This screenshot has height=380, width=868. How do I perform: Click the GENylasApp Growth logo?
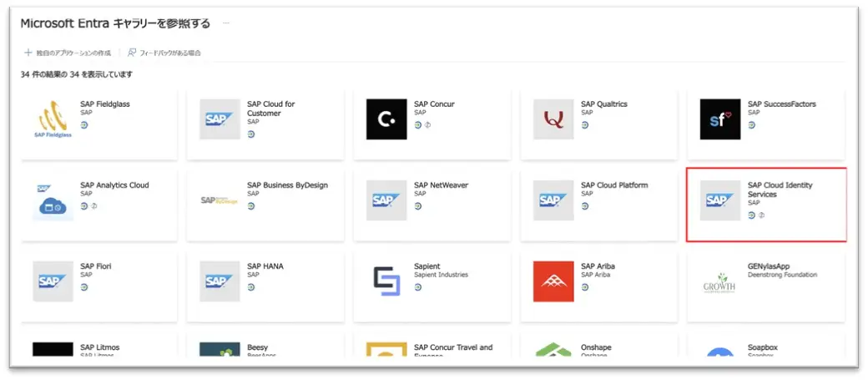[x=720, y=284]
